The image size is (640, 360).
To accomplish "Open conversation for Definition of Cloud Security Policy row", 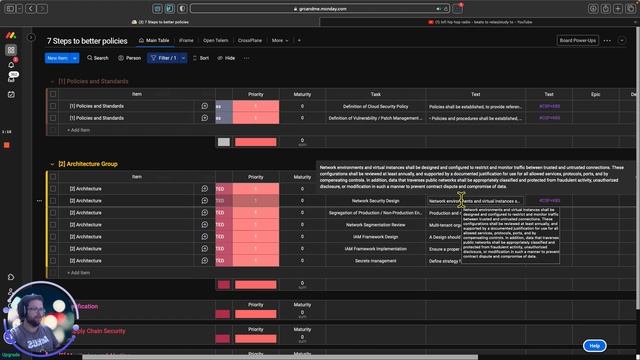I will pyautogui.click(x=204, y=106).
